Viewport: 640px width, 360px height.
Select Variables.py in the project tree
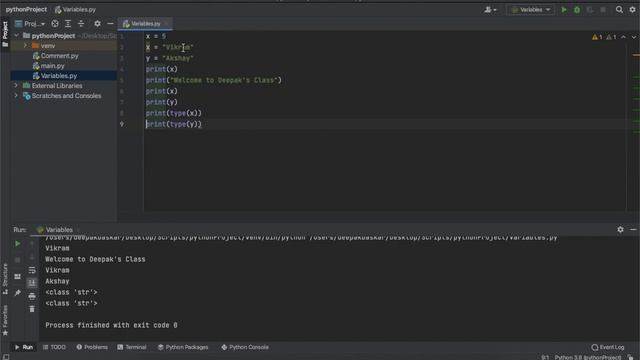[x=59, y=76]
